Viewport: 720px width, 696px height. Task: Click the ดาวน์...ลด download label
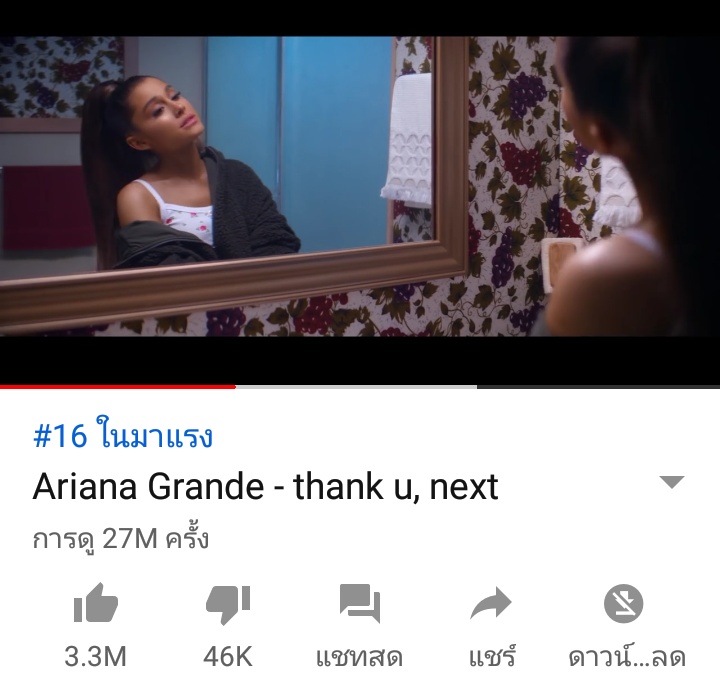coord(627,656)
